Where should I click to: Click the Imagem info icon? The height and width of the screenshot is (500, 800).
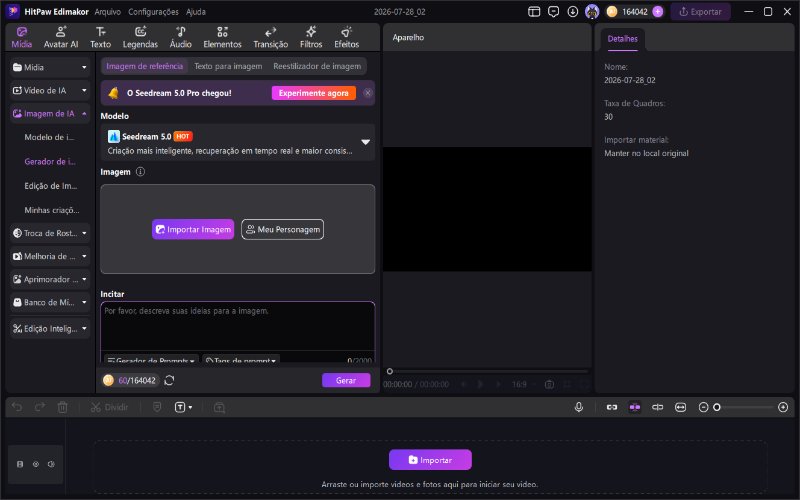[x=140, y=172]
